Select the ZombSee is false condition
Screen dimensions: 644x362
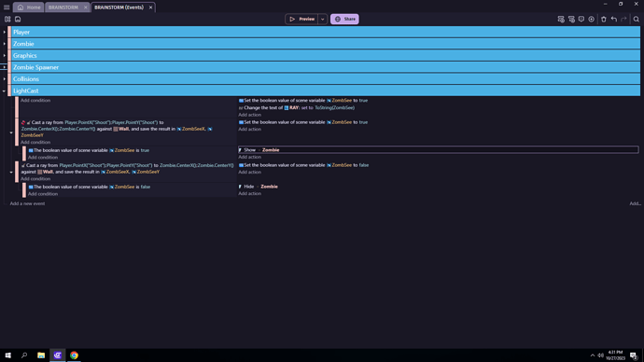90,188
